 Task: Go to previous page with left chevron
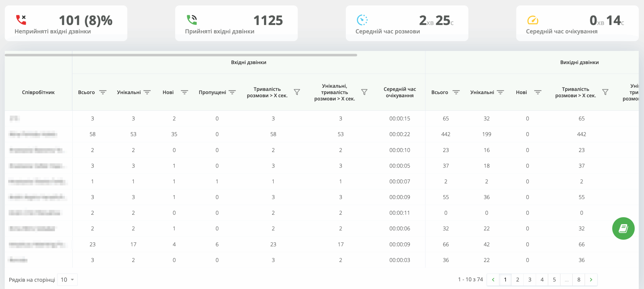(493, 280)
